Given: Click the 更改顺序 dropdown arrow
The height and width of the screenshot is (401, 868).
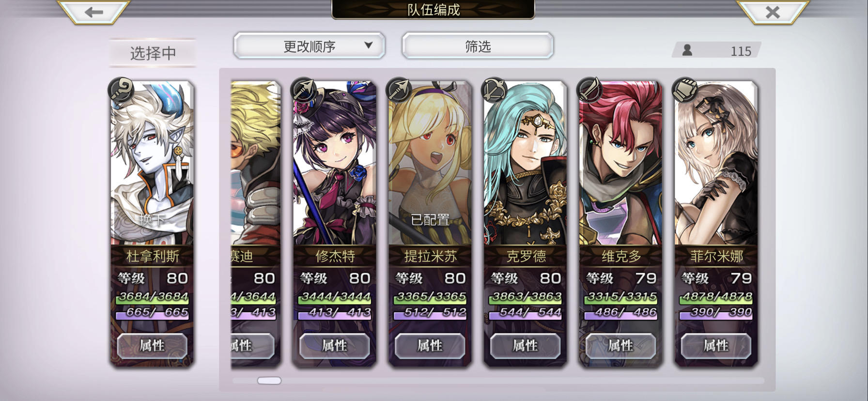Looking at the screenshot, I should click(x=369, y=45).
